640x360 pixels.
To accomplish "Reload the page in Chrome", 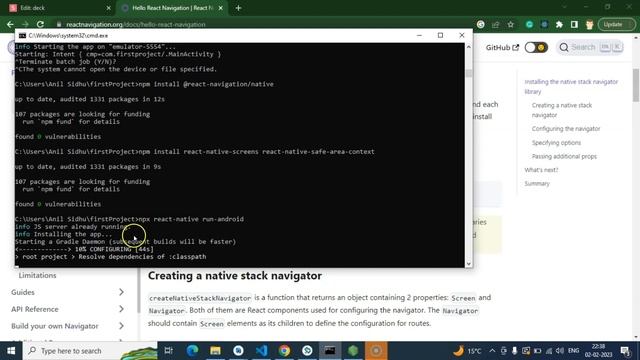I will [40, 24].
